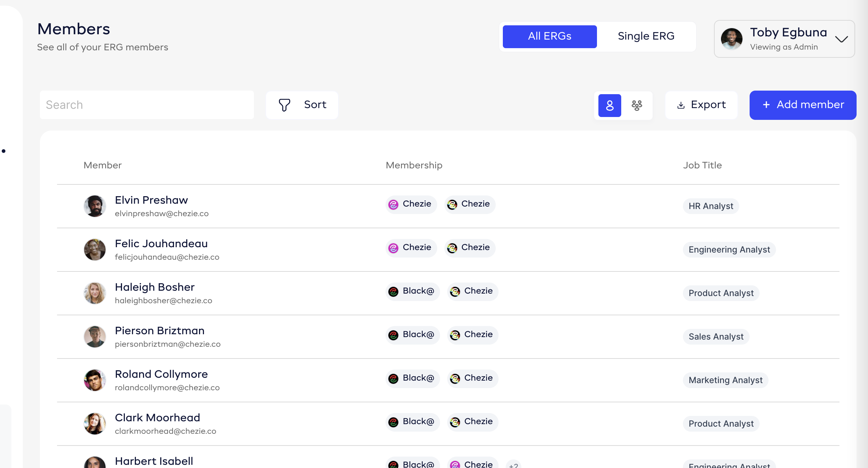Click the funnel filter icon beside Sort
The height and width of the screenshot is (468, 868).
click(x=284, y=105)
